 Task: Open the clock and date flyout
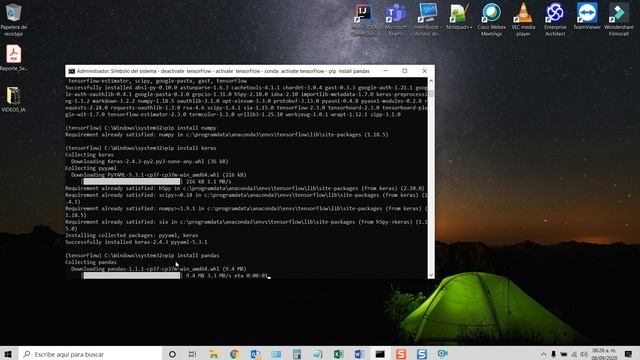tap(604, 354)
